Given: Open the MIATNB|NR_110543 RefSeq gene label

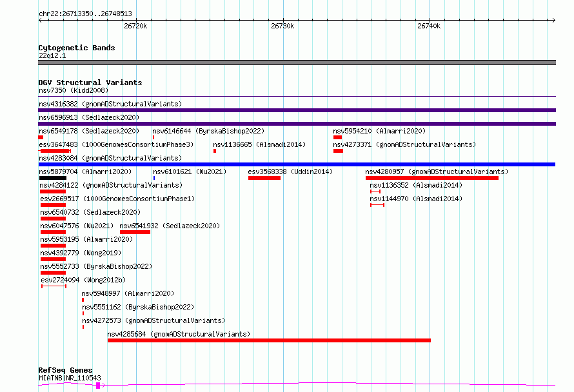Looking at the screenshot, I should click(x=70, y=378).
